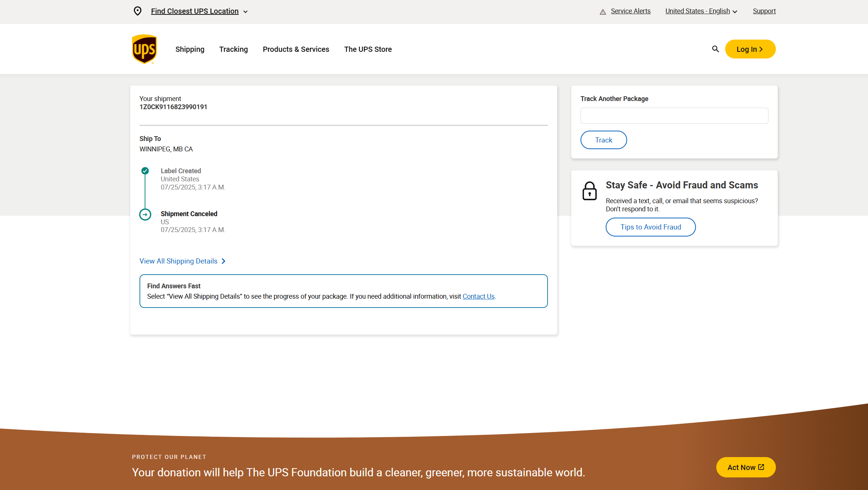Open The UPS Store menu

pyautogui.click(x=368, y=49)
